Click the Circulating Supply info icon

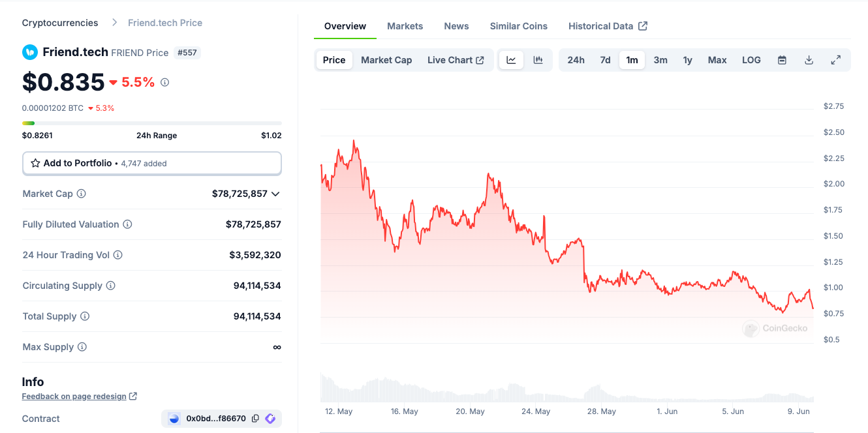tap(111, 286)
